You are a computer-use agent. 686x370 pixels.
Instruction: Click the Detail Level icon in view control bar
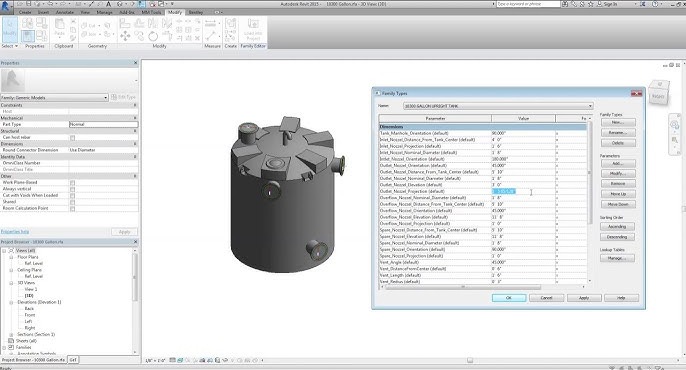click(172, 360)
